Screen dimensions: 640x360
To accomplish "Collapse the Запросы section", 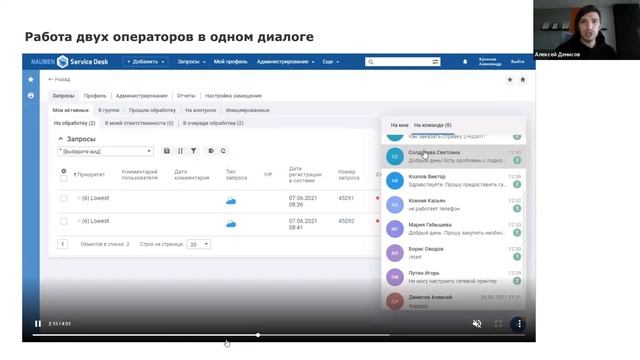I will (60, 139).
